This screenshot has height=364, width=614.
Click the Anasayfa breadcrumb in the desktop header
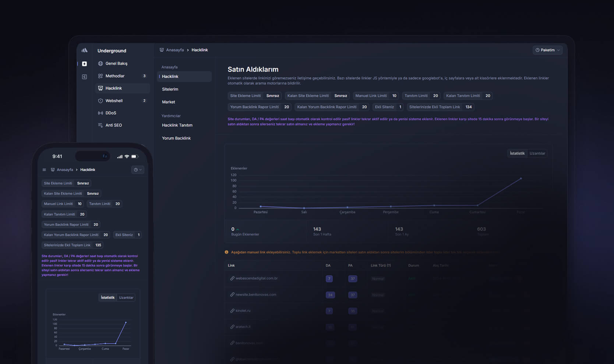(x=175, y=50)
